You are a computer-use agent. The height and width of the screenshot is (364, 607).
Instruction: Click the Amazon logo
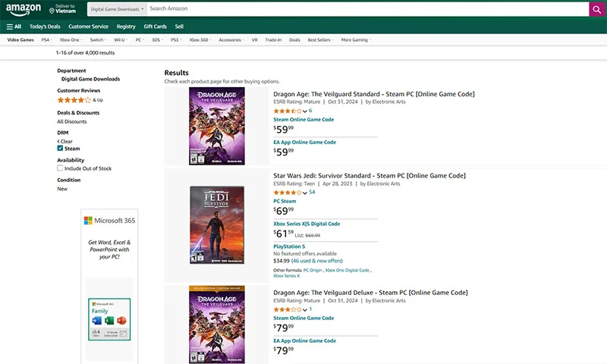24,10
